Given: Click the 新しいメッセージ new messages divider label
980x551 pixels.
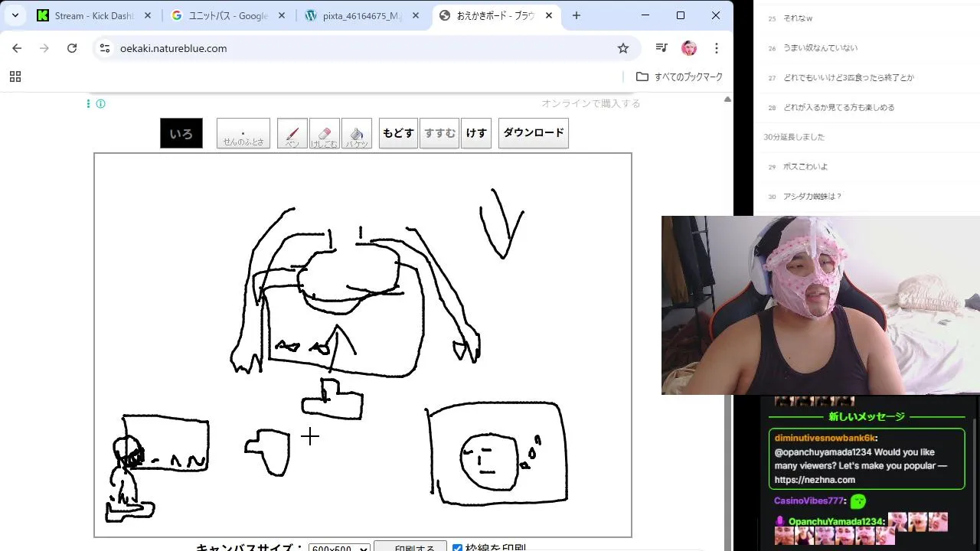Looking at the screenshot, I should (x=867, y=417).
